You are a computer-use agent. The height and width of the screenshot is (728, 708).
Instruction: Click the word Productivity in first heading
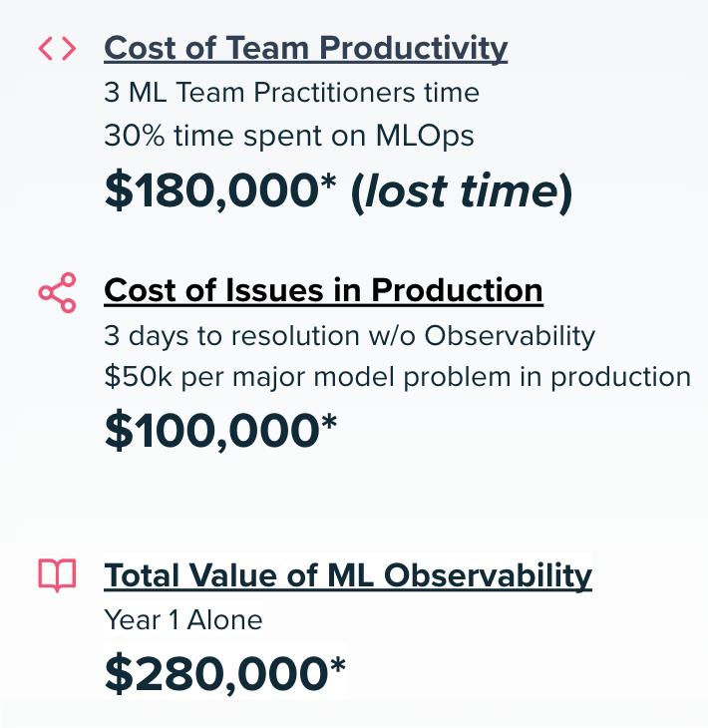pos(414,48)
